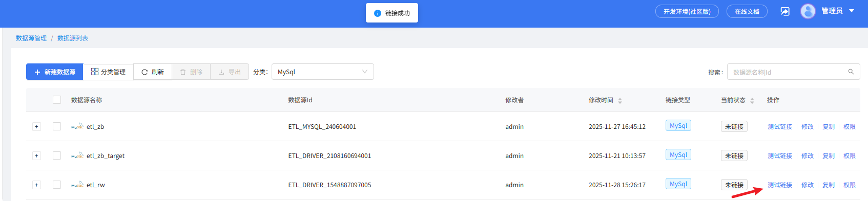Select ETL_MYSQL_240604001 id cell
Image resolution: width=868 pixels, height=201 pixels.
322,127
